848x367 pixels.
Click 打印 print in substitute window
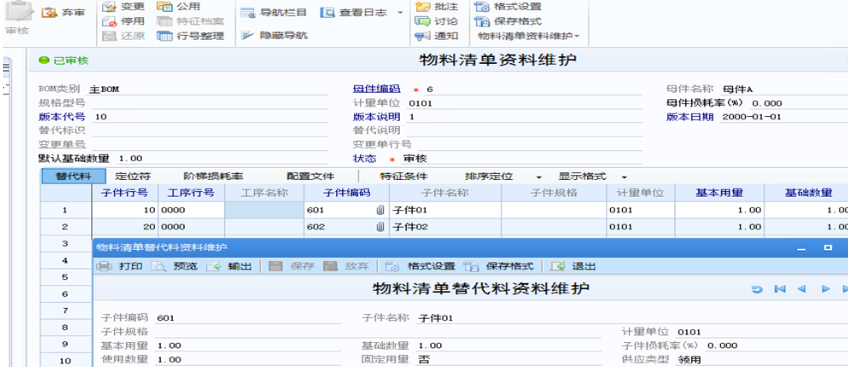[120, 266]
